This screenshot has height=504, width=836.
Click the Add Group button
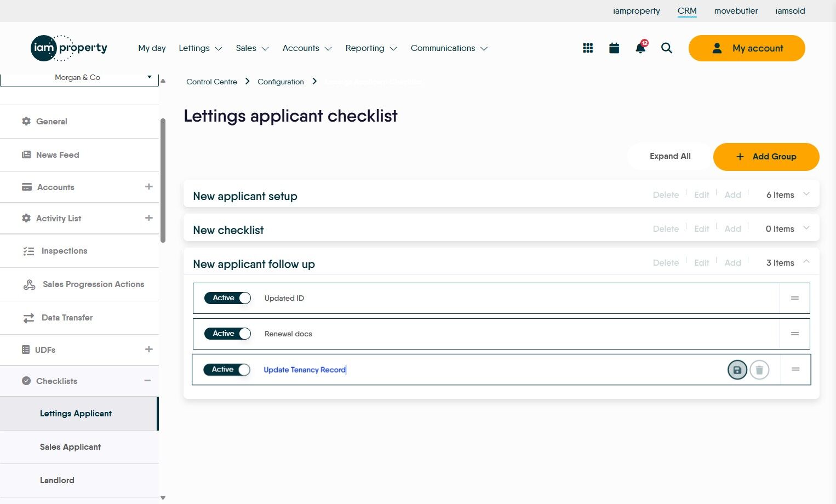click(x=766, y=157)
